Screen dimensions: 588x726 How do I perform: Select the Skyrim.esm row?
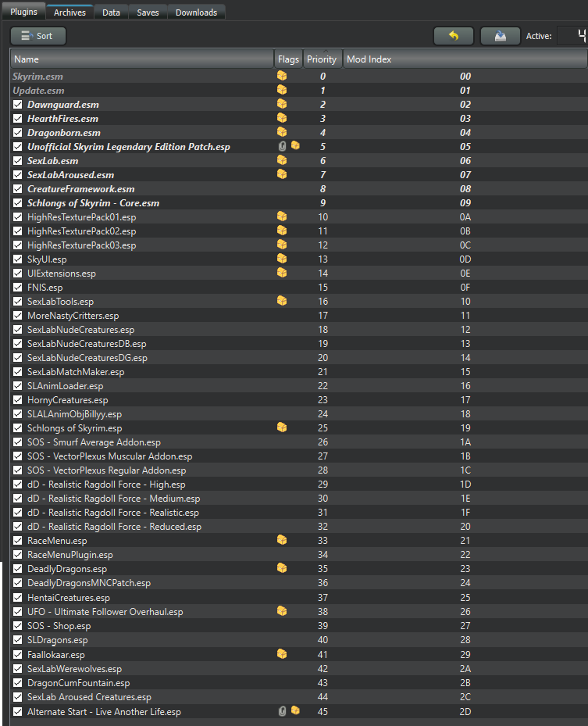click(x=299, y=77)
